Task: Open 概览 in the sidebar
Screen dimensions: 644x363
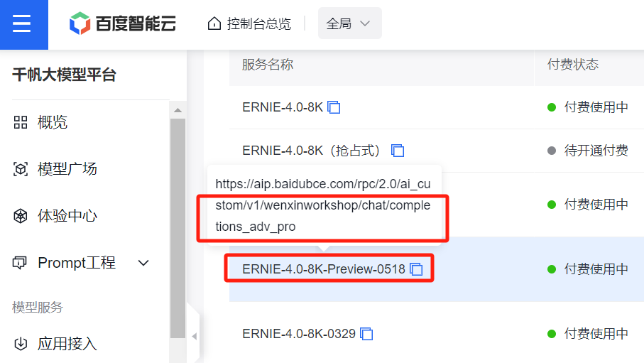Action: coord(52,122)
